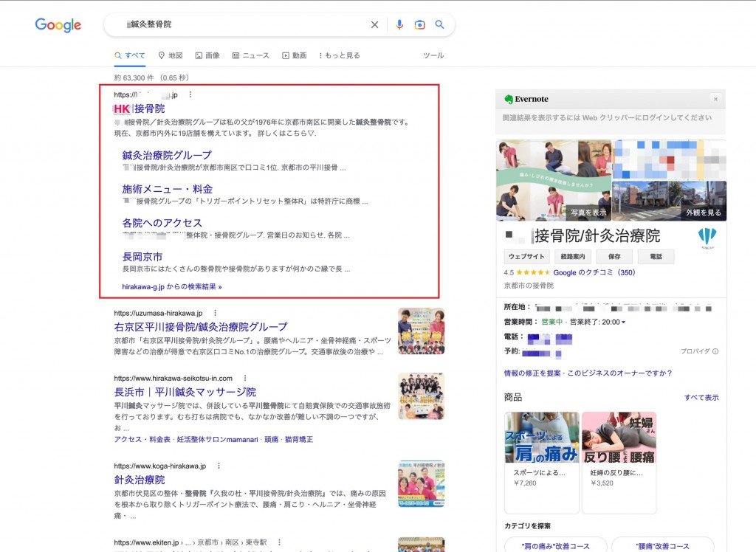Select category chip "腰痛"改善コース
This screenshot has width=756, height=552.
[x=662, y=545]
